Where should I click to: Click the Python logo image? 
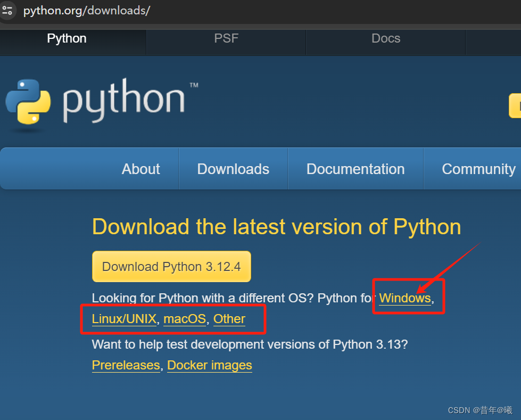coord(29,101)
